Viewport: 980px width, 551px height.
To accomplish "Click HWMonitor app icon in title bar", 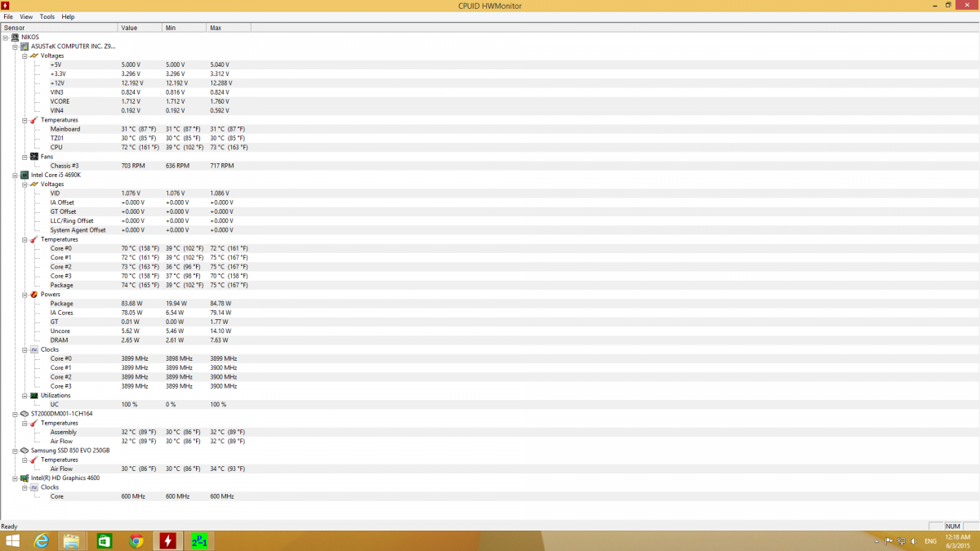I will point(6,5).
